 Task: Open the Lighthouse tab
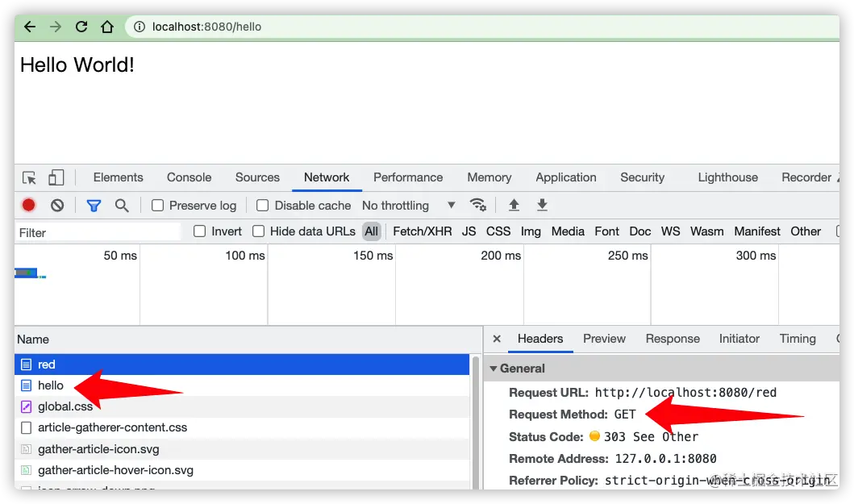click(727, 177)
